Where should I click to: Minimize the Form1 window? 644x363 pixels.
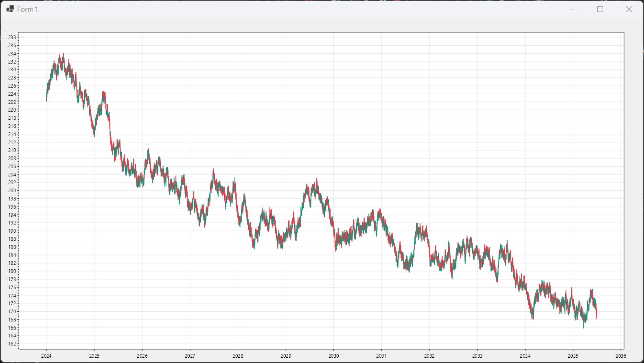(x=572, y=9)
